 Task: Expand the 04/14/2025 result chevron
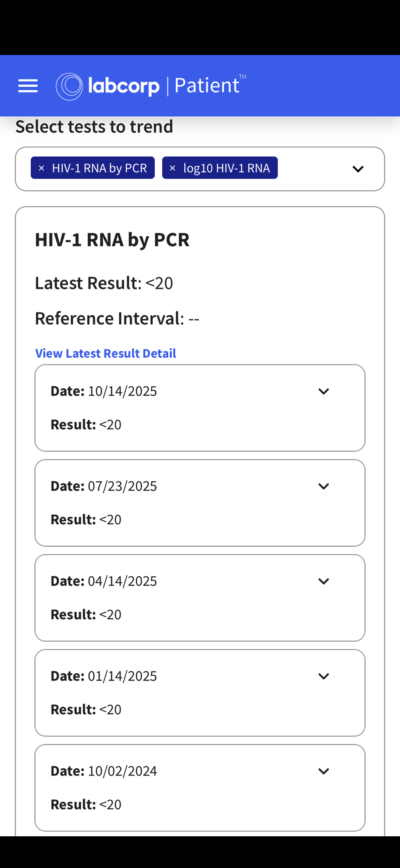coord(324,582)
